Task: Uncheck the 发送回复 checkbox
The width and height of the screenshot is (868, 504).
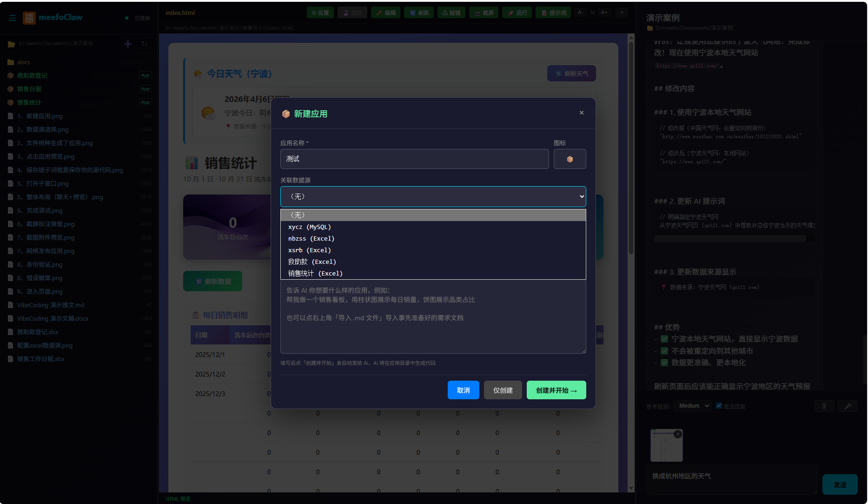Action: point(719,405)
